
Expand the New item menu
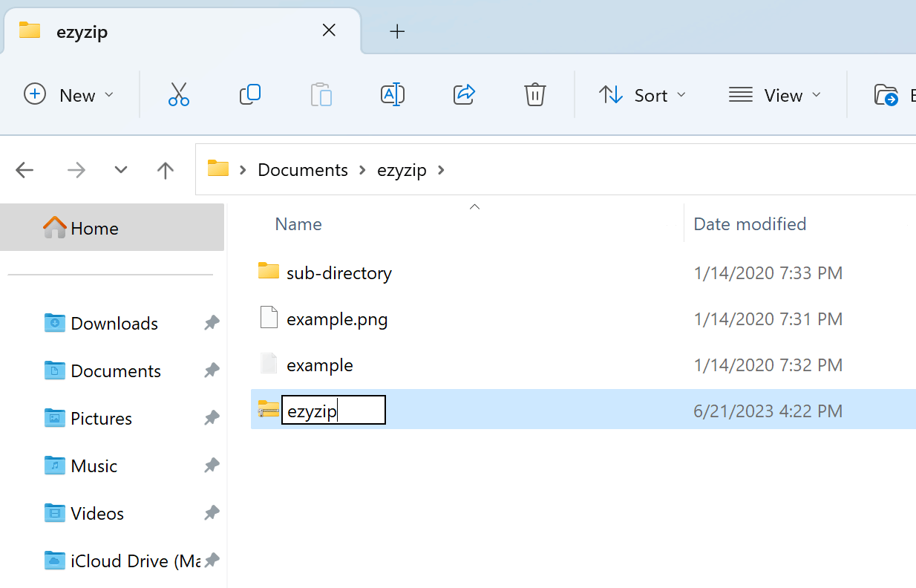pyautogui.click(x=70, y=94)
